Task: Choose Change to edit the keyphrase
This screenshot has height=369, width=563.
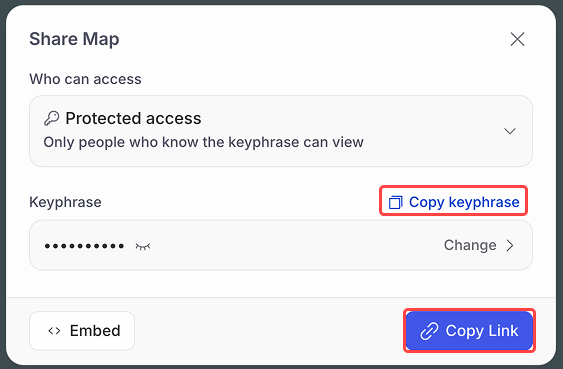Action: tap(470, 245)
